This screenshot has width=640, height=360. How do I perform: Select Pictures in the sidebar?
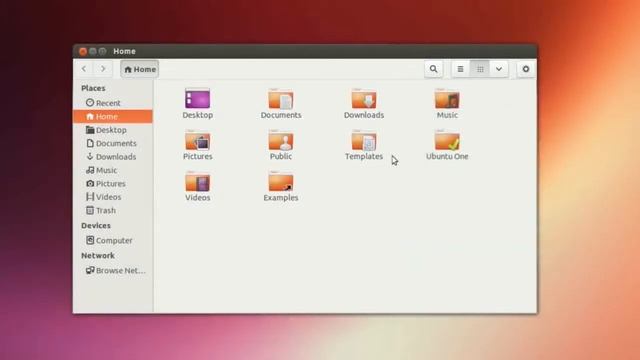(x=113, y=184)
